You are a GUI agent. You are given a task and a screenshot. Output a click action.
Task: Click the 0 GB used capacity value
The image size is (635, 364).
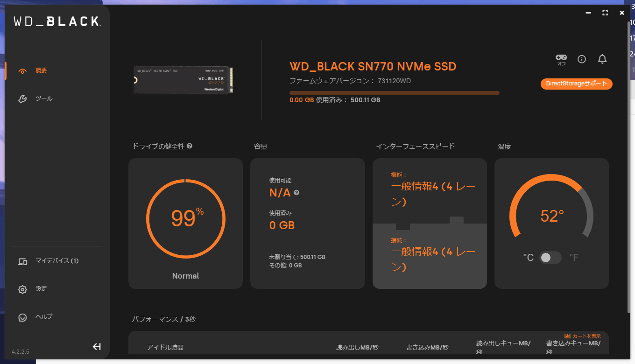(x=282, y=225)
